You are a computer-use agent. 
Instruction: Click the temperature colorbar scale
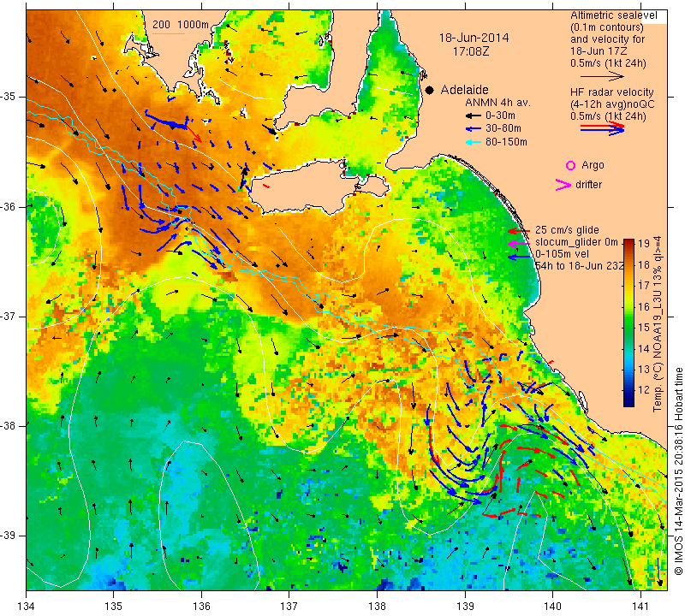coord(628,323)
